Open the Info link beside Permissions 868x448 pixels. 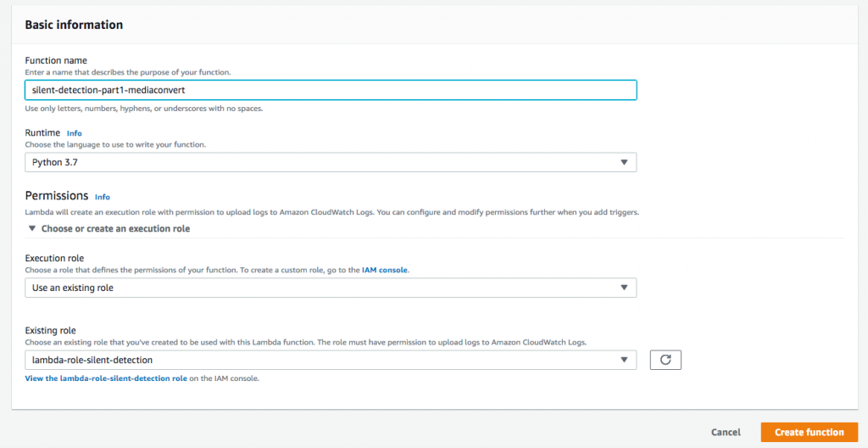click(103, 197)
